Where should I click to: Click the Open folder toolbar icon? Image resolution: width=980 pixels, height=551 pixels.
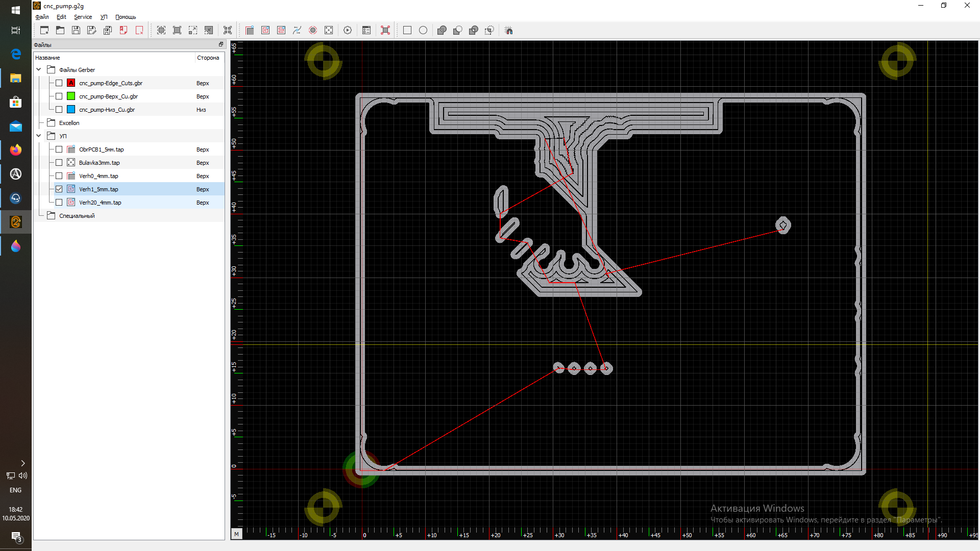pos(60,31)
